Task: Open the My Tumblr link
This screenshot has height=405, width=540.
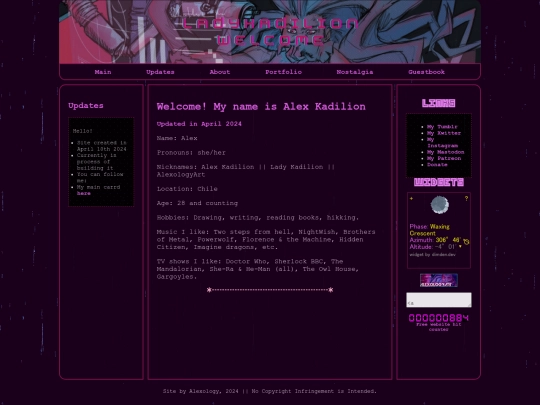Action: point(442,127)
